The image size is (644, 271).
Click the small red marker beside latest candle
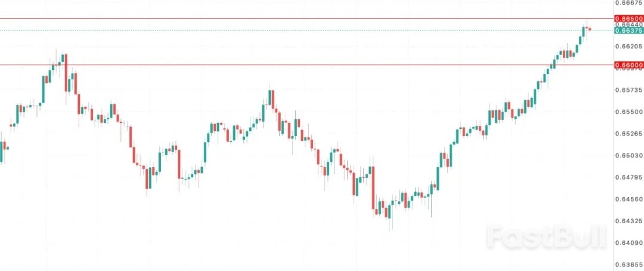(590, 29)
